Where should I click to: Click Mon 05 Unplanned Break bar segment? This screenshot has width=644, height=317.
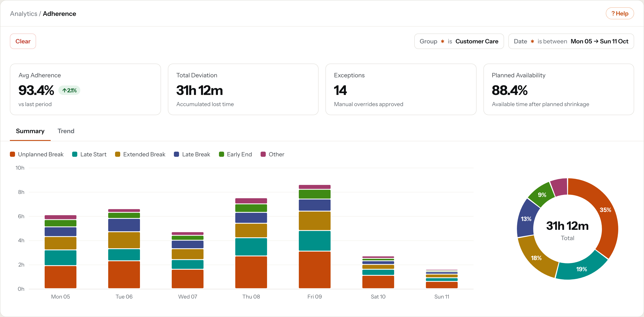(61, 277)
